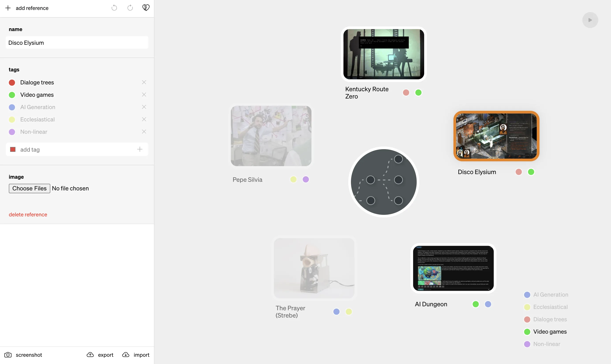Image resolution: width=611 pixels, height=364 pixels.
Task: Toggle Video games filter in canvas legend
Action: [545, 332]
